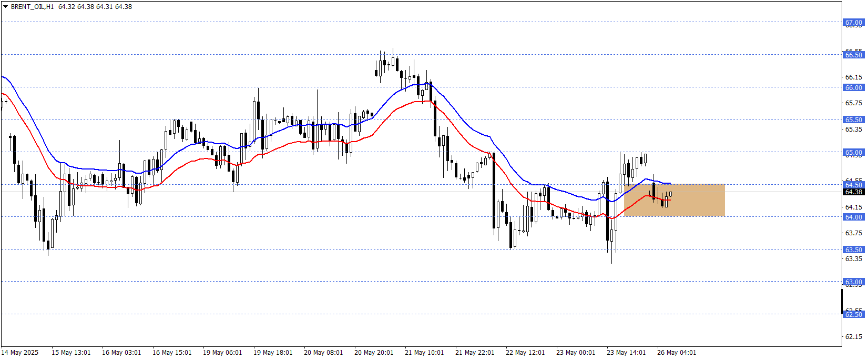Click the 15 May 13:01 time label
The height and width of the screenshot is (359, 868).
[x=71, y=353]
